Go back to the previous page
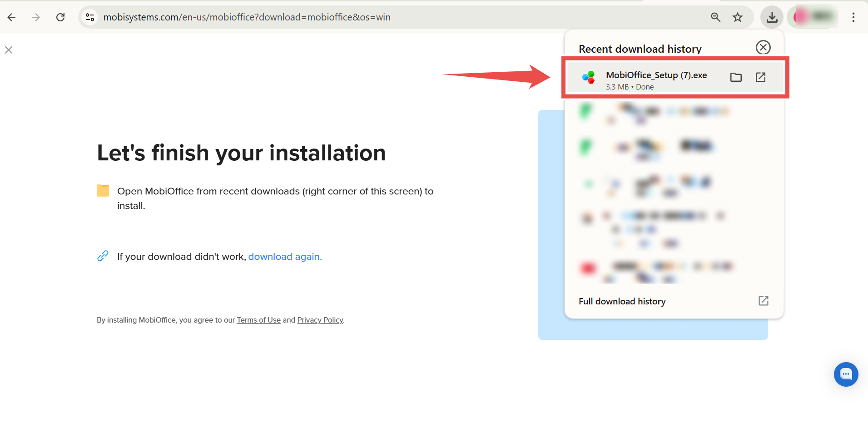Viewport: 868px width, 428px height. (12, 17)
